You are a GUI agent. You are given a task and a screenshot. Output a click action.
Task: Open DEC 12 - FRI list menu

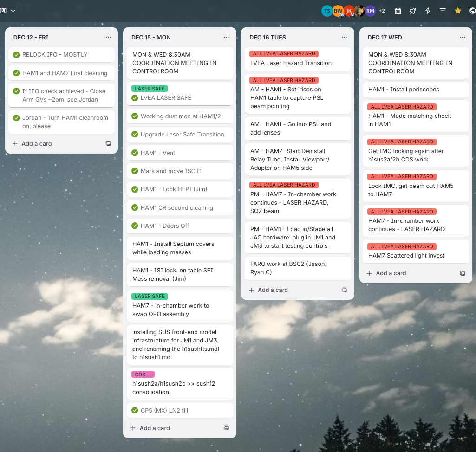(x=108, y=37)
